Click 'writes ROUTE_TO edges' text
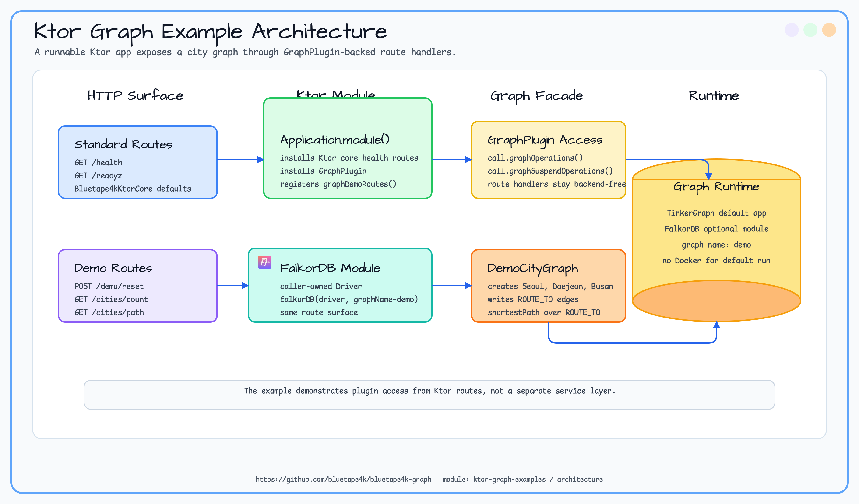 (533, 299)
